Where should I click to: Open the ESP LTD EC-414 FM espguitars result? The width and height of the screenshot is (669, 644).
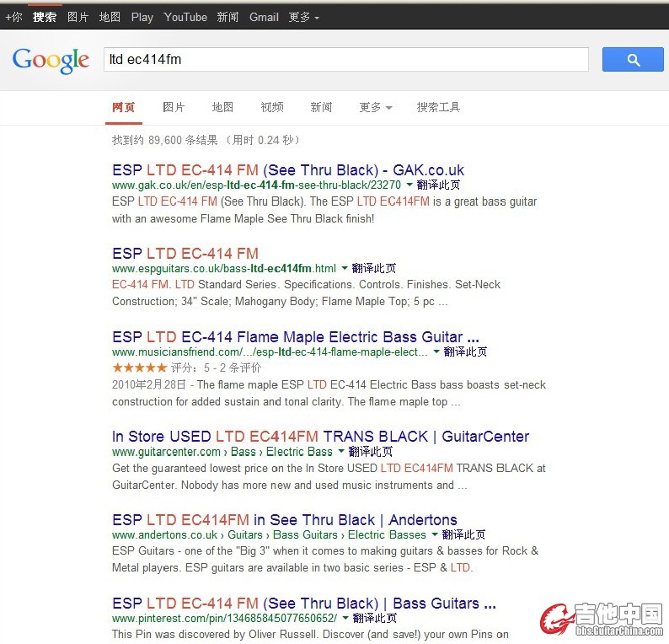[x=185, y=253]
